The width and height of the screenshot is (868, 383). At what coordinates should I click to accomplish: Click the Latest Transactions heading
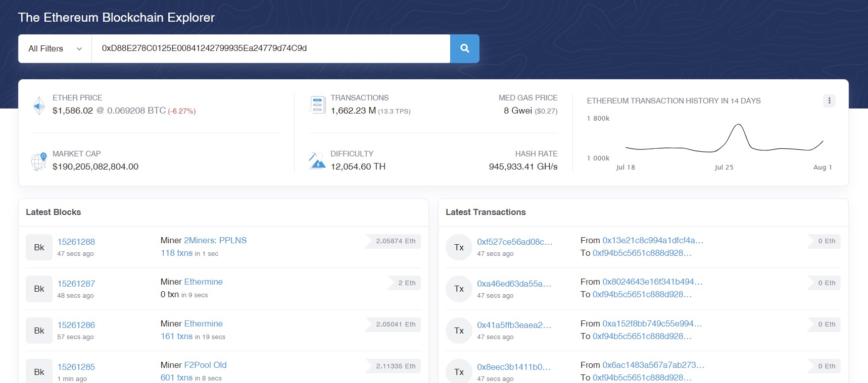click(x=486, y=212)
